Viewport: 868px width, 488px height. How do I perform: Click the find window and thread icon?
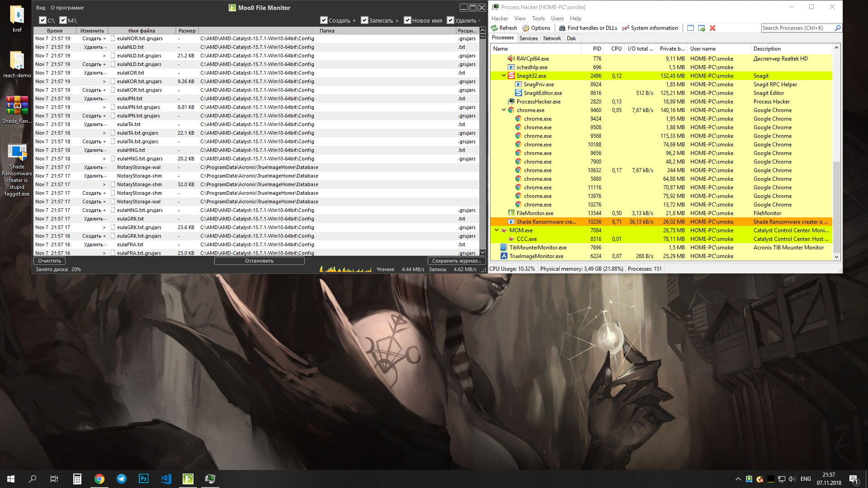point(702,28)
